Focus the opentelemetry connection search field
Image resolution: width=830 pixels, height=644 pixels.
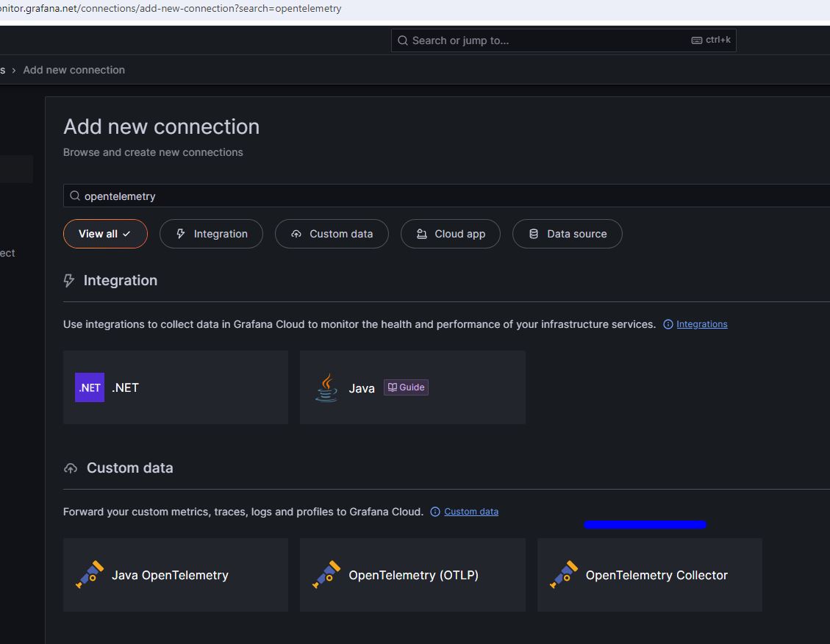pyautogui.click(x=446, y=196)
